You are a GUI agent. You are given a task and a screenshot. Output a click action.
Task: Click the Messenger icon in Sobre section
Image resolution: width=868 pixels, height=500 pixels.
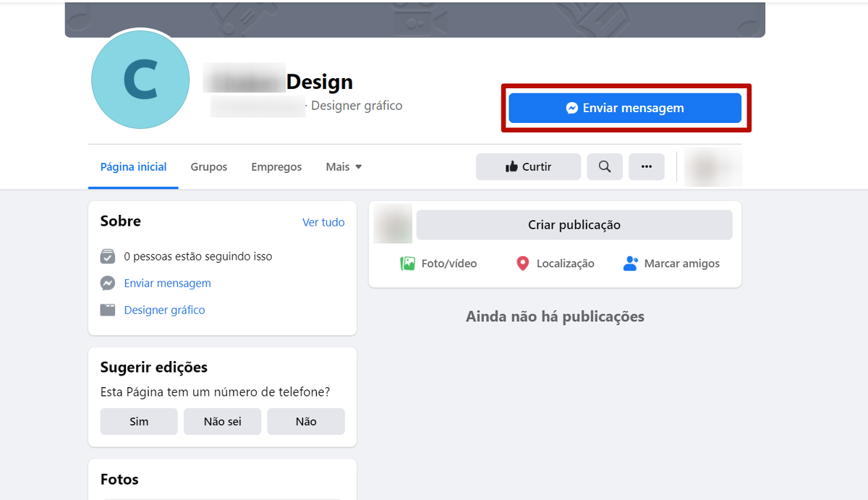[x=108, y=283]
